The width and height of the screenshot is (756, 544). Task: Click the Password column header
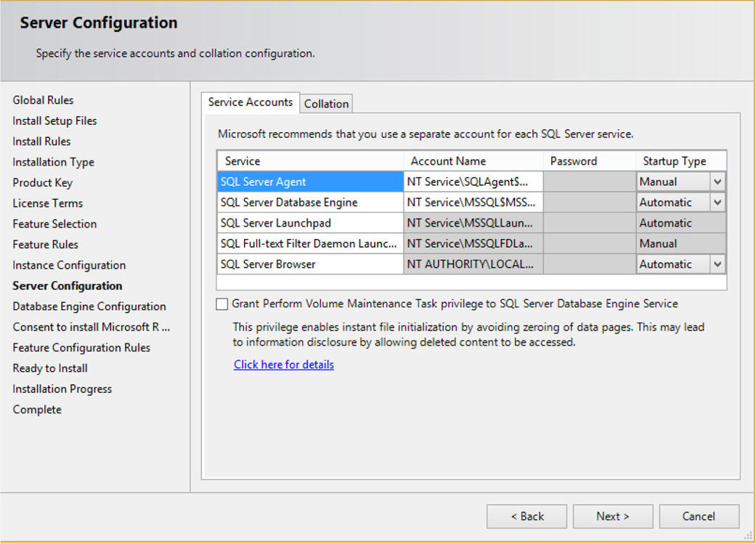590,161
